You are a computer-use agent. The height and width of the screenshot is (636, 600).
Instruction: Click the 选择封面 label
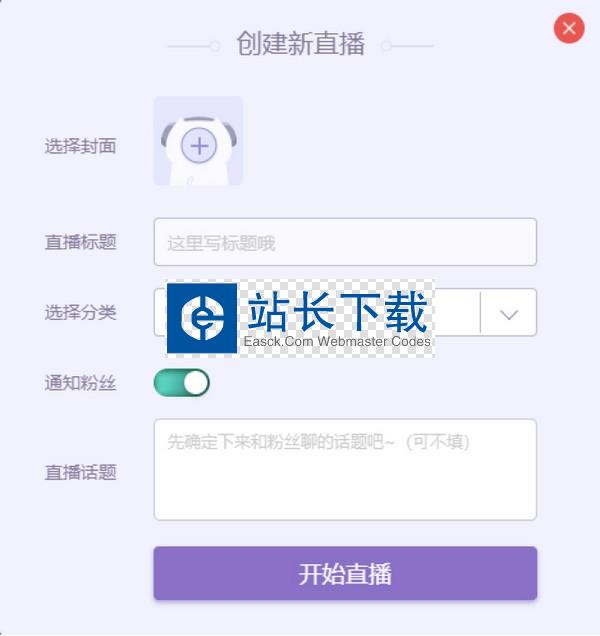(80, 146)
